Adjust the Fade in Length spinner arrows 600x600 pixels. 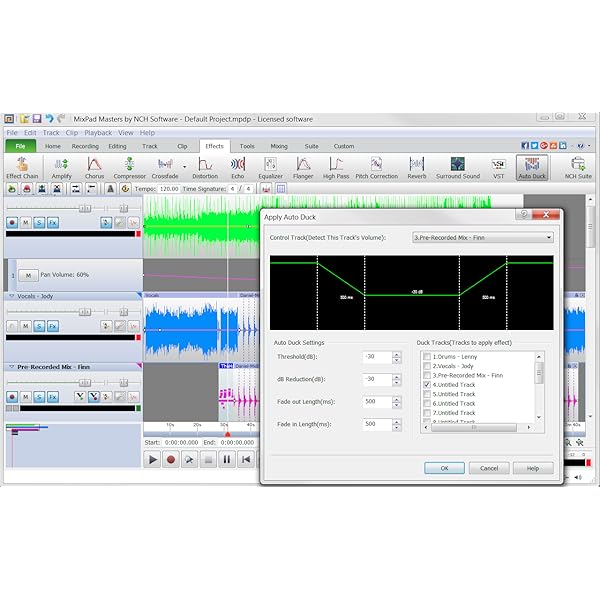click(397, 425)
